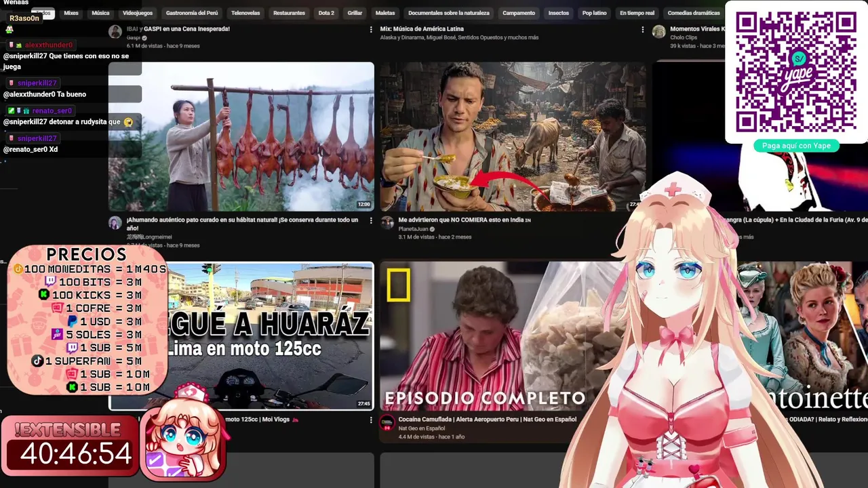Viewport: 868px width, 488px height.
Task: Click Cholo Clips channel name
Action: pos(684,38)
